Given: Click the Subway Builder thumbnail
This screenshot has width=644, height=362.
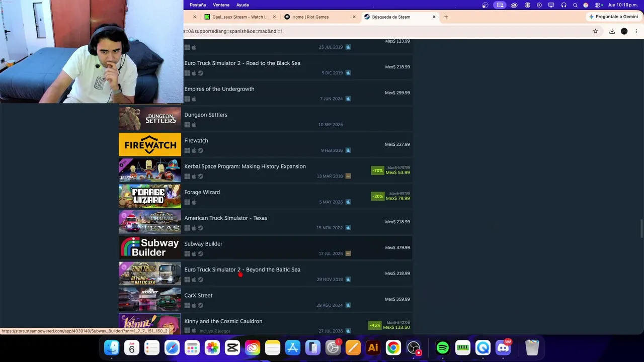Looking at the screenshot, I should tap(150, 248).
